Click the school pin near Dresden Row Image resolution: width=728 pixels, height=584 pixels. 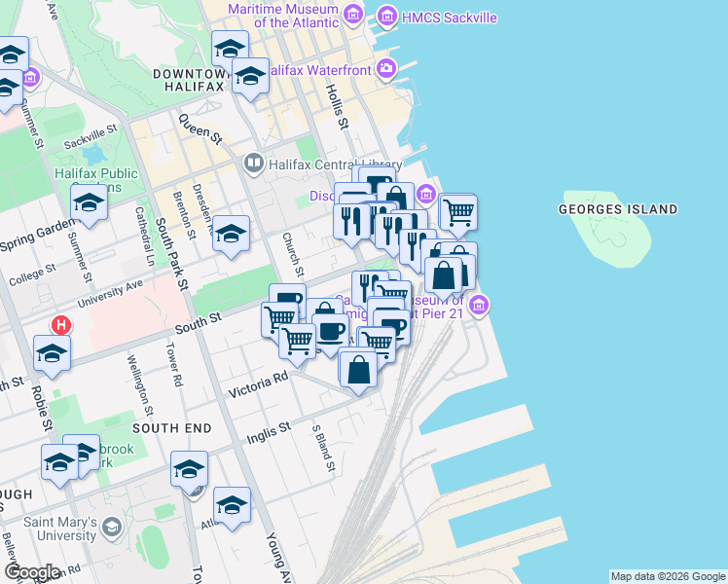(x=232, y=236)
